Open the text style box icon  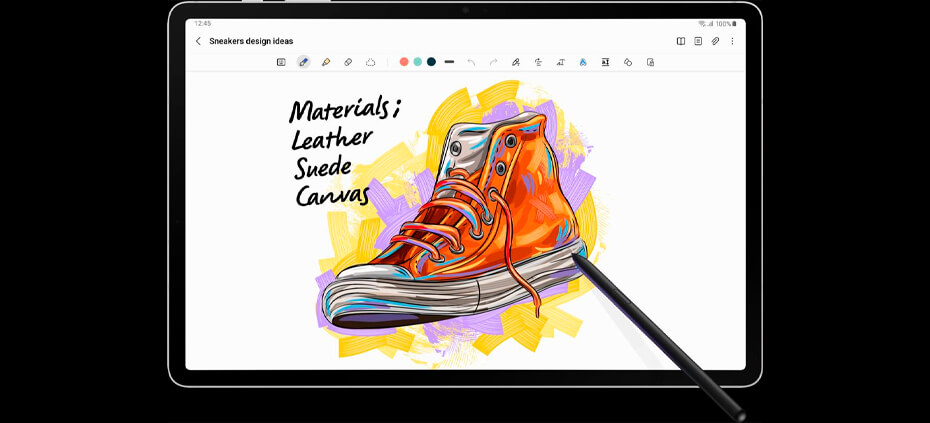tap(606, 62)
